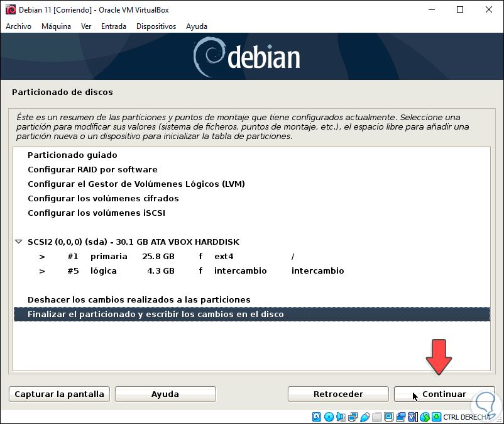
Task: Open the Máquina menu
Action: (56, 26)
